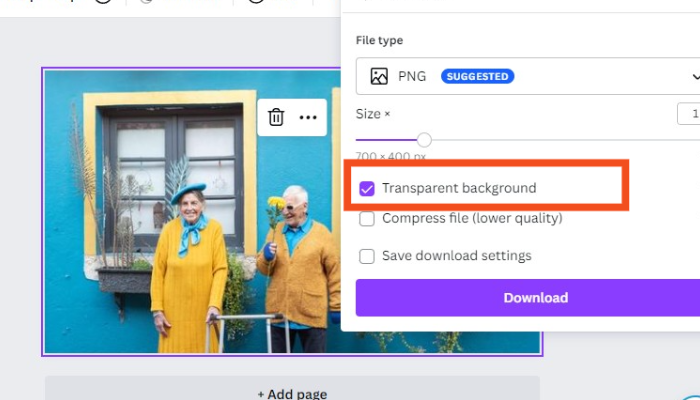Click the Size multiplier input field
Viewport: 700px width, 400px height.
tap(688, 114)
